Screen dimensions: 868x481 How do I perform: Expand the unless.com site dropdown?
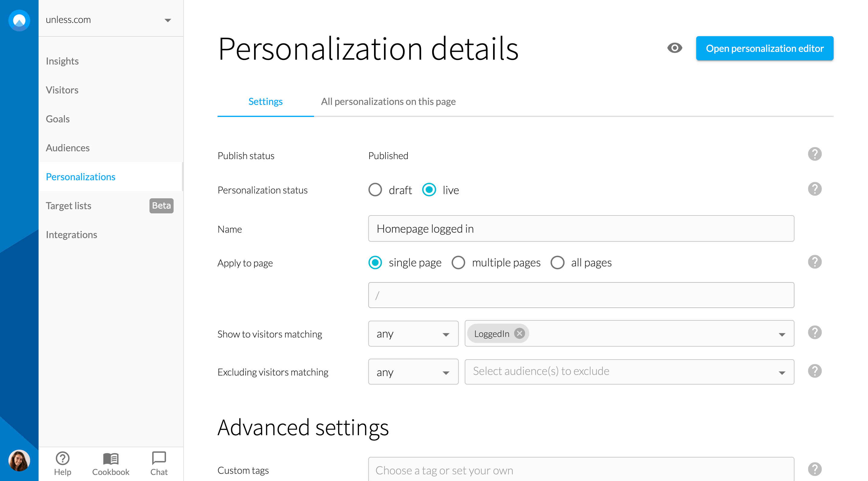(x=168, y=20)
